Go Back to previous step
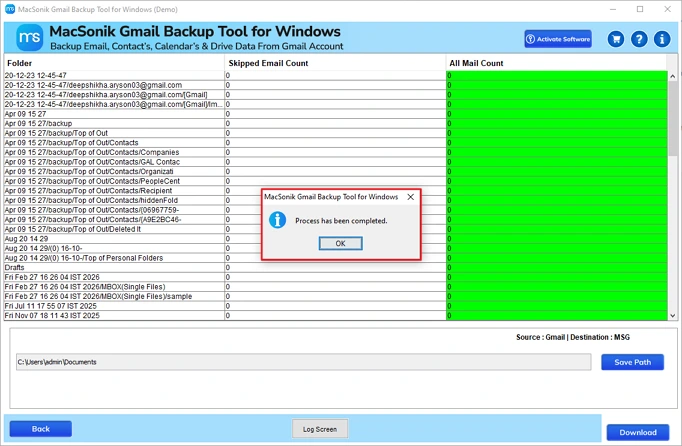 41,429
